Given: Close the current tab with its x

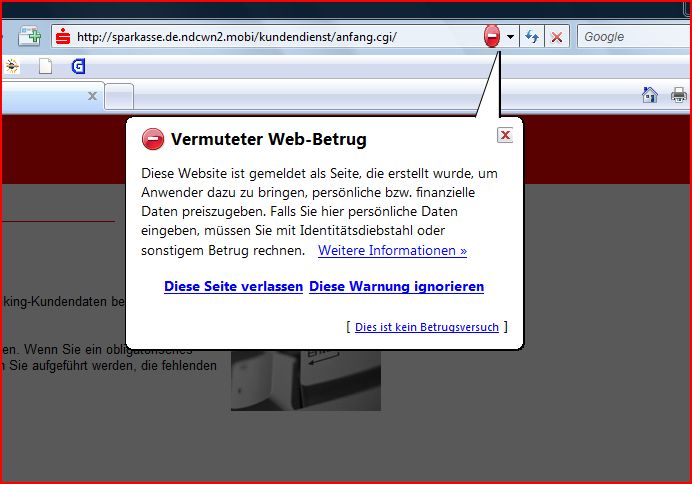Looking at the screenshot, I should (x=92, y=96).
